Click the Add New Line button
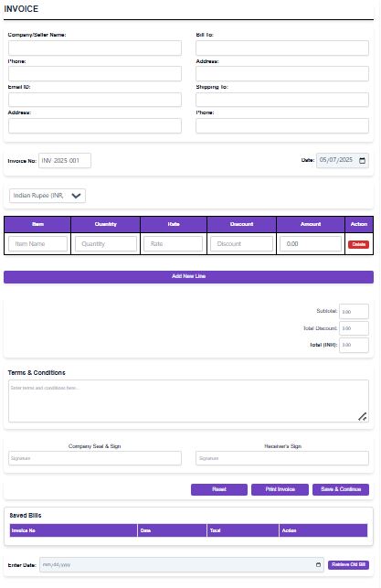Image resolution: width=381 pixels, height=588 pixels. tap(188, 277)
